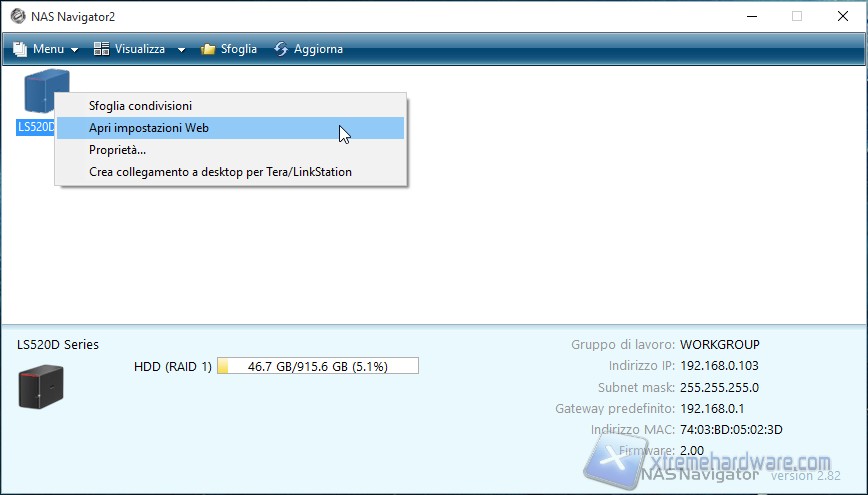Open Proprietà... from the context menu
This screenshot has height=495, width=868.
click(x=117, y=150)
